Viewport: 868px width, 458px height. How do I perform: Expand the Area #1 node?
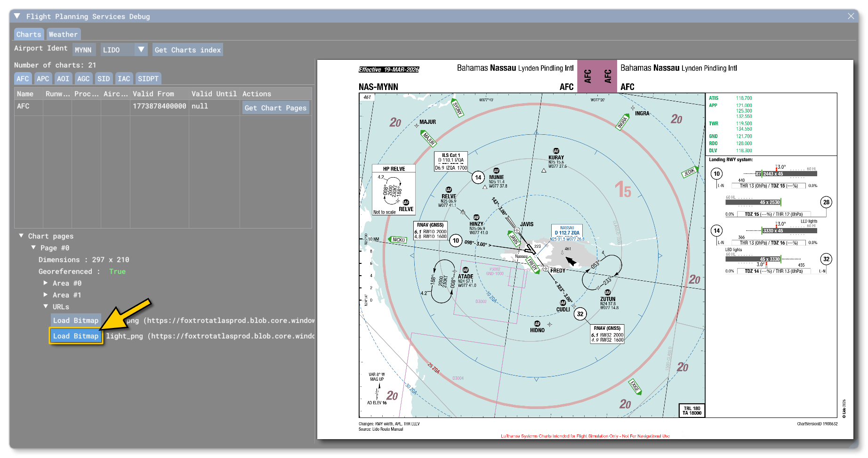[x=46, y=294]
